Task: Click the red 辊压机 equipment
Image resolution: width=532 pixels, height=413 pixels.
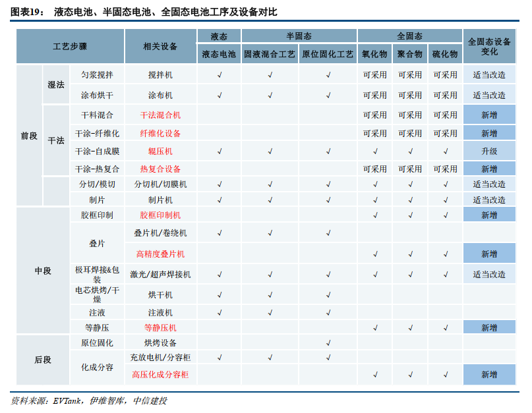Action: [x=160, y=151]
